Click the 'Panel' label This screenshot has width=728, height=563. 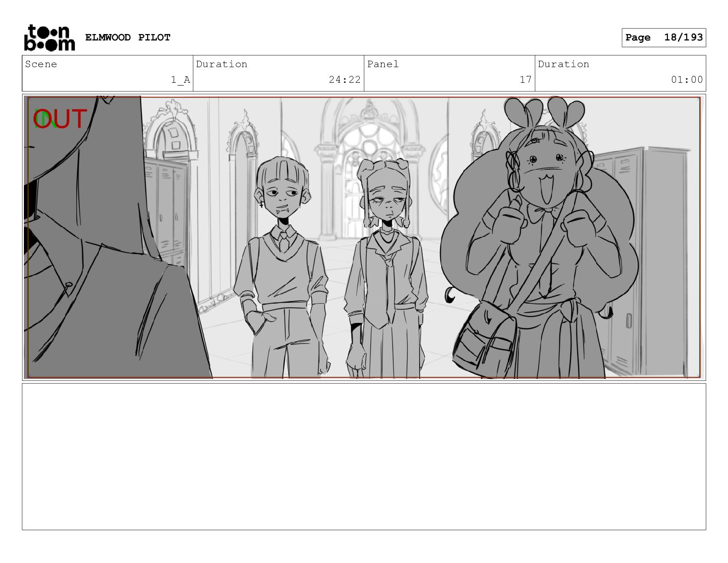point(383,64)
